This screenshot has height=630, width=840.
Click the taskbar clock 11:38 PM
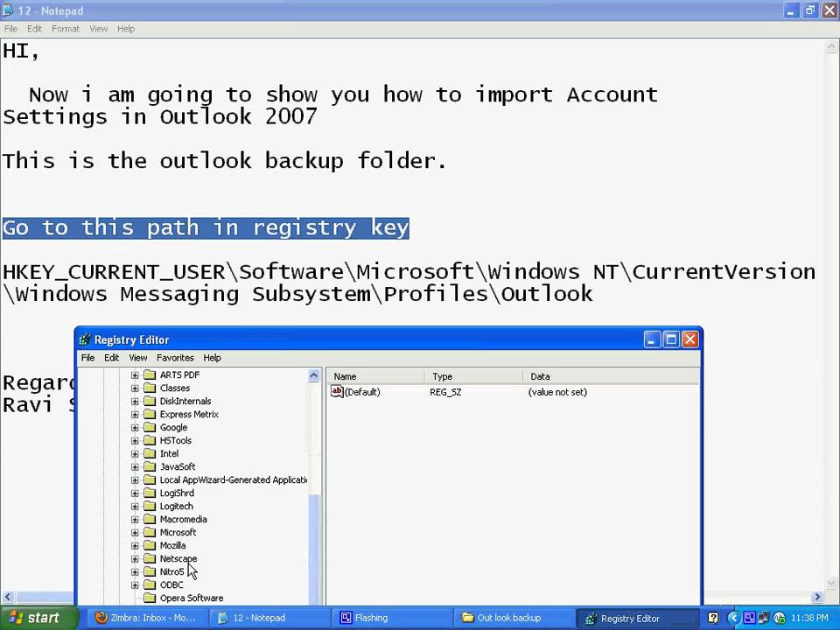click(809, 619)
